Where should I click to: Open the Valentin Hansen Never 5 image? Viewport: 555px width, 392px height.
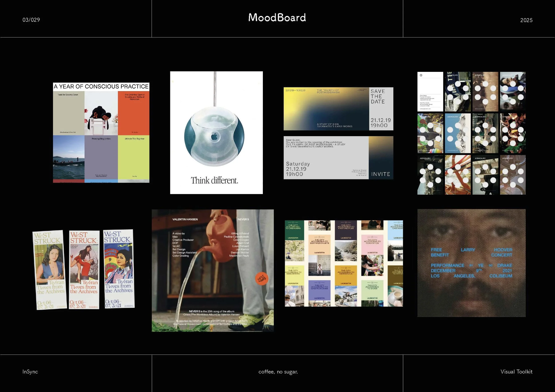point(213,270)
